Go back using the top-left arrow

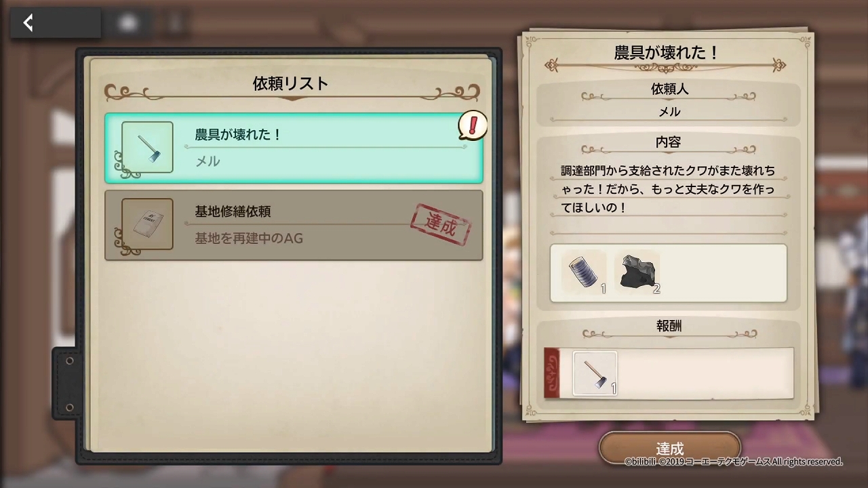pos(28,23)
